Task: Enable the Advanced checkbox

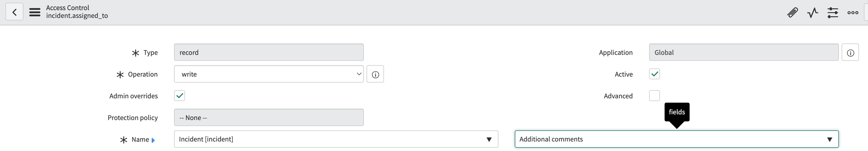Action: (x=654, y=96)
